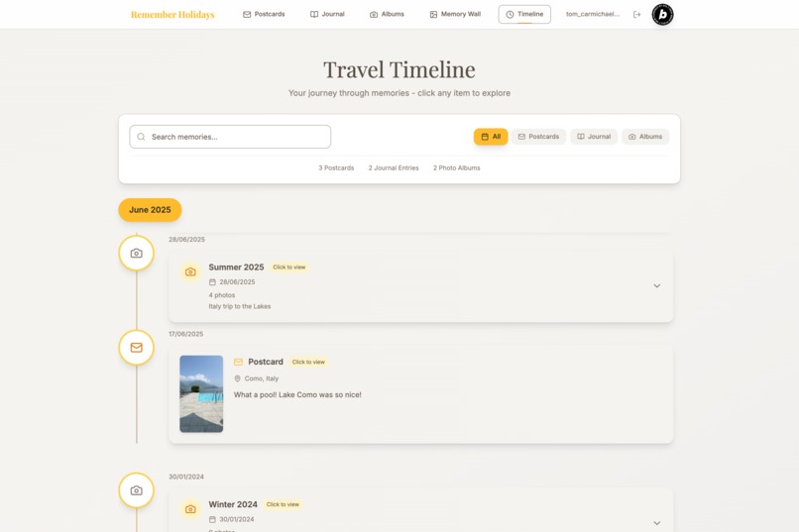Click calendar icon in All filter
The height and width of the screenshot is (532, 799).
tap(485, 137)
